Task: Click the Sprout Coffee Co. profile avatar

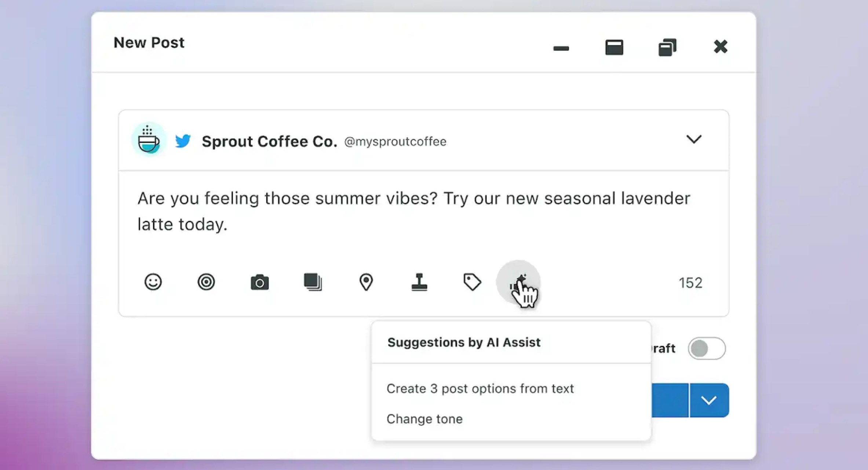Action: pos(148,140)
